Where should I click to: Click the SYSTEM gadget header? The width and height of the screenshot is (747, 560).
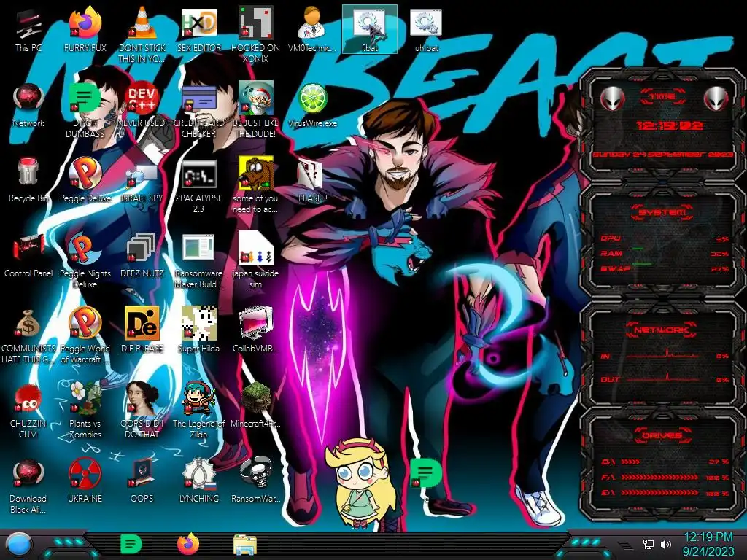click(x=662, y=211)
